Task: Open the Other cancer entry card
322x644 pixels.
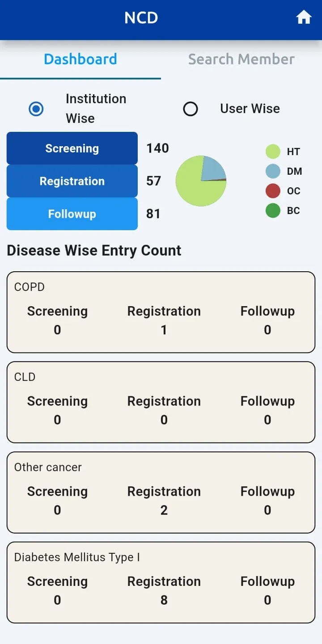Action: point(161,492)
